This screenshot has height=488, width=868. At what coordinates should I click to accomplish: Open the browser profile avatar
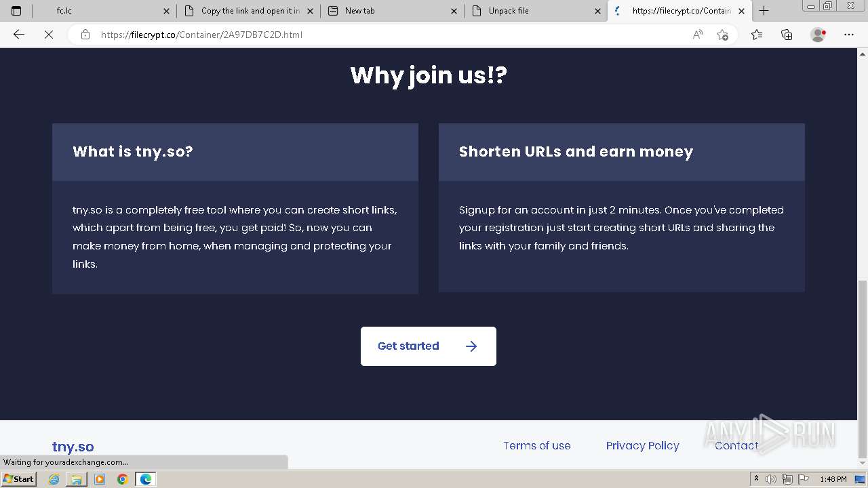click(x=818, y=35)
